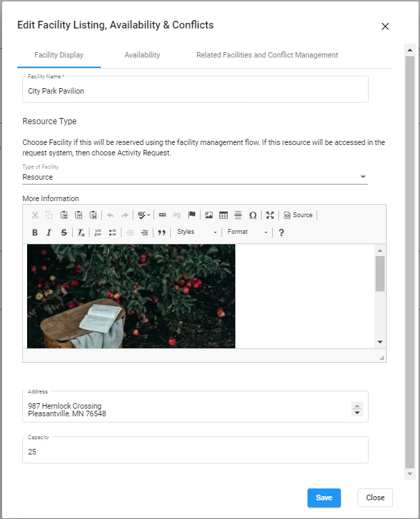The height and width of the screenshot is (519, 420).
Task: Insert an image using the image icon
Action: pyautogui.click(x=209, y=215)
